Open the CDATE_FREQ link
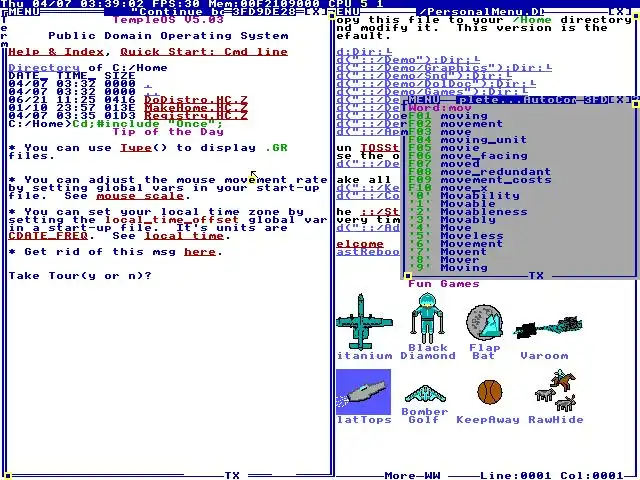The height and width of the screenshot is (480, 640). [48, 236]
